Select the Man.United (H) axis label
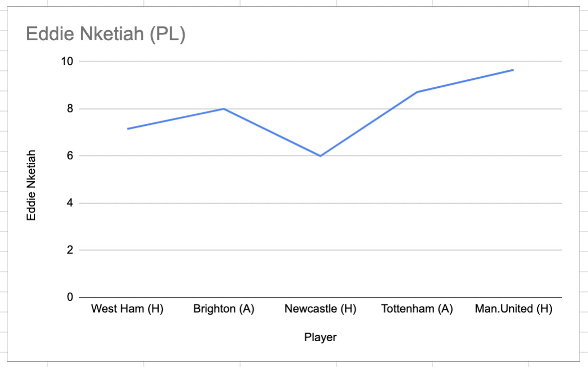 pyautogui.click(x=513, y=309)
